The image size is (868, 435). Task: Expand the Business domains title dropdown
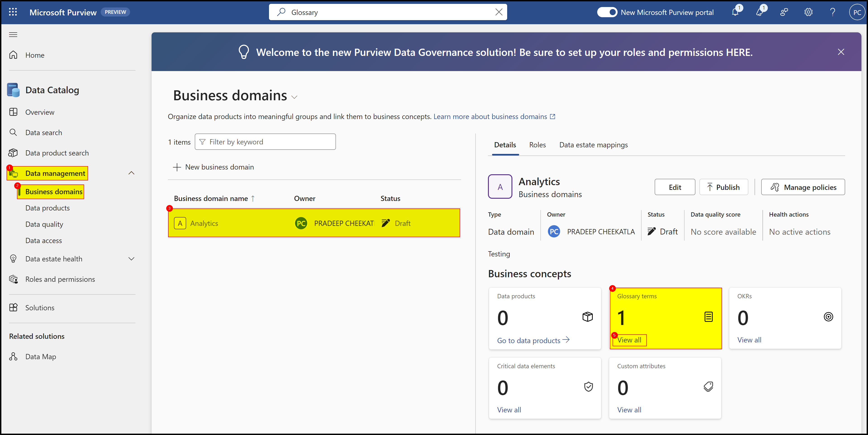[x=294, y=97]
